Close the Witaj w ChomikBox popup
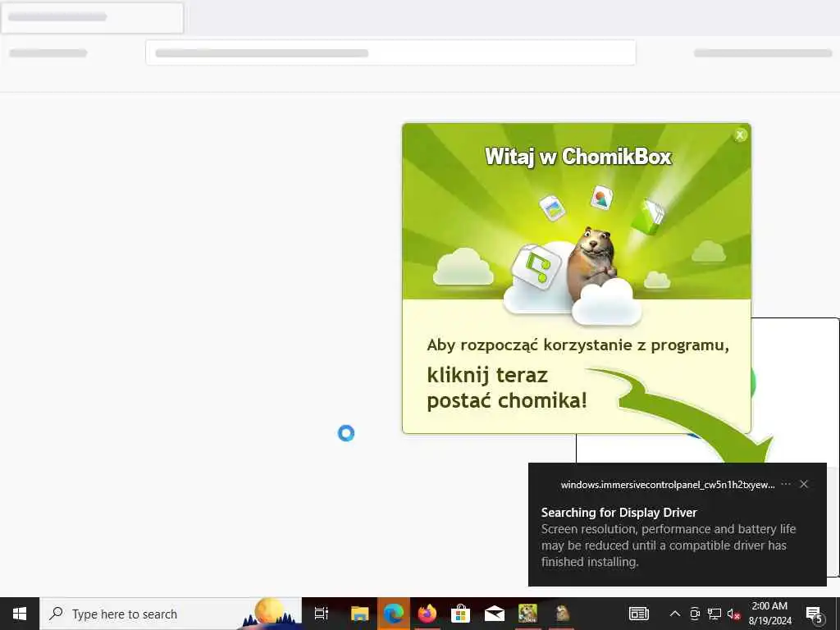This screenshot has width=840, height=630. point(740,135)
